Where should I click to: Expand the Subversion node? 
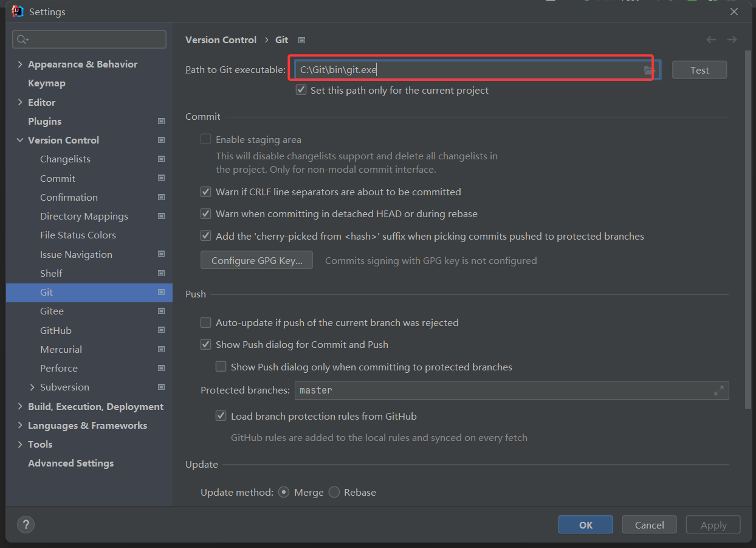(32, 387)
